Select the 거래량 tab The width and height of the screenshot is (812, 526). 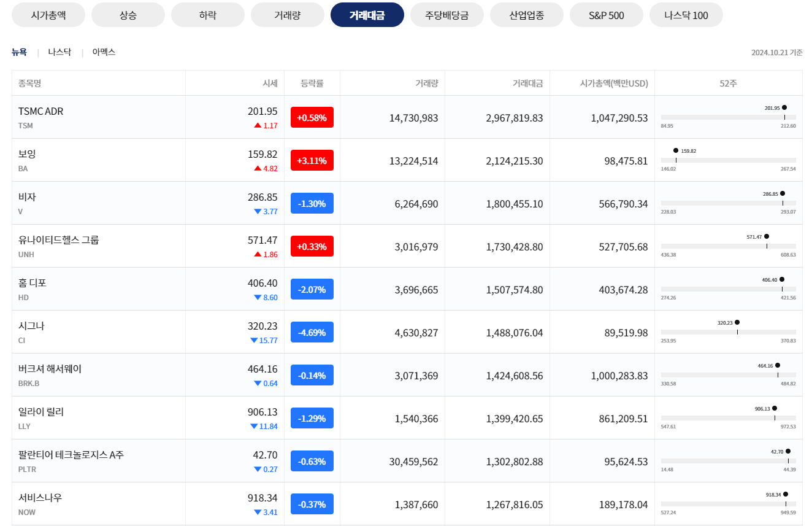[288, 15]
